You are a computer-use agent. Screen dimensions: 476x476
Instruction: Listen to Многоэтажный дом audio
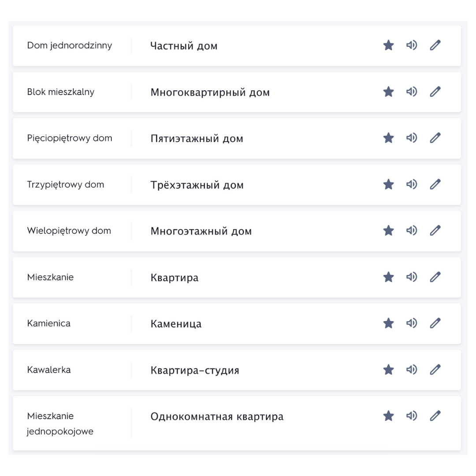[411, 231]
